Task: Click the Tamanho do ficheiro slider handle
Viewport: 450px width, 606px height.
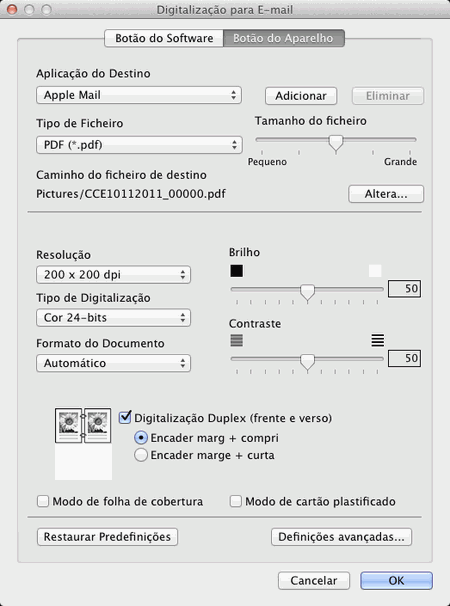Action: tap(336, 143)
